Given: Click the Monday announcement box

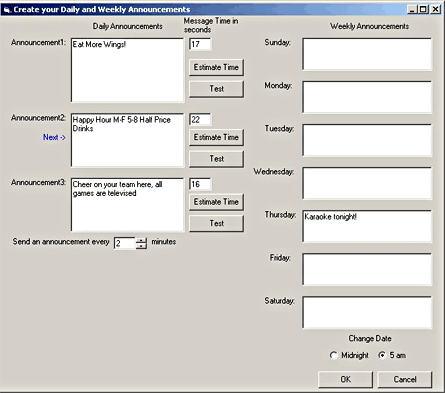Looking at the screenshot, I should click(x=367, y=97).
